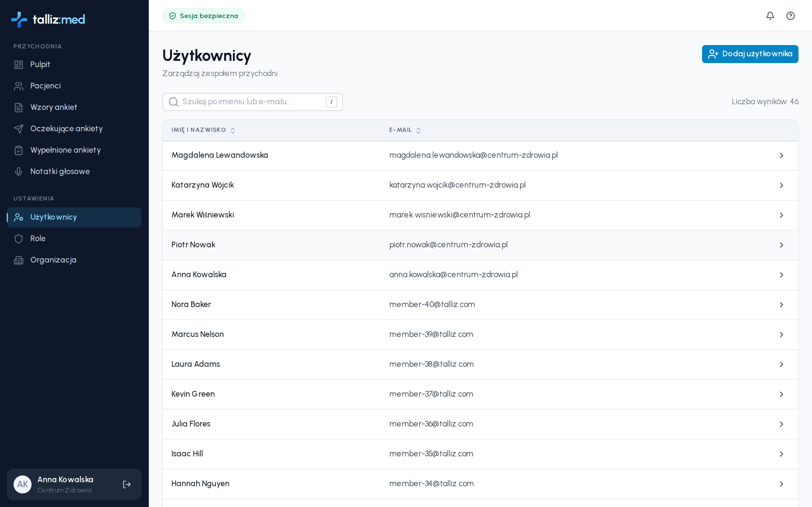Click the search magnifier icon
The image size is (812, 507).
click(x=173, y=102)
